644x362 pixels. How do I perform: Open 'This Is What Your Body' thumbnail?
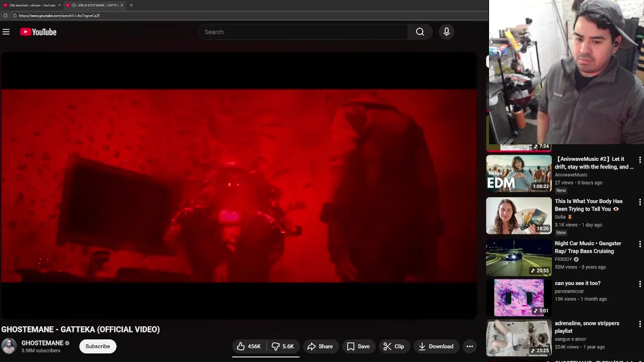519,216
